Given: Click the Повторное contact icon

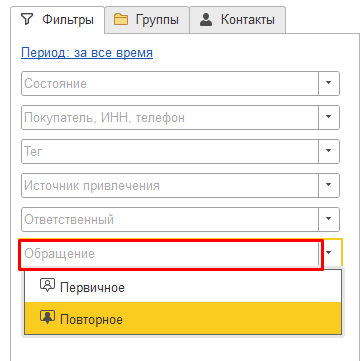Looking at the screenshot, I should tap(47, 318).
